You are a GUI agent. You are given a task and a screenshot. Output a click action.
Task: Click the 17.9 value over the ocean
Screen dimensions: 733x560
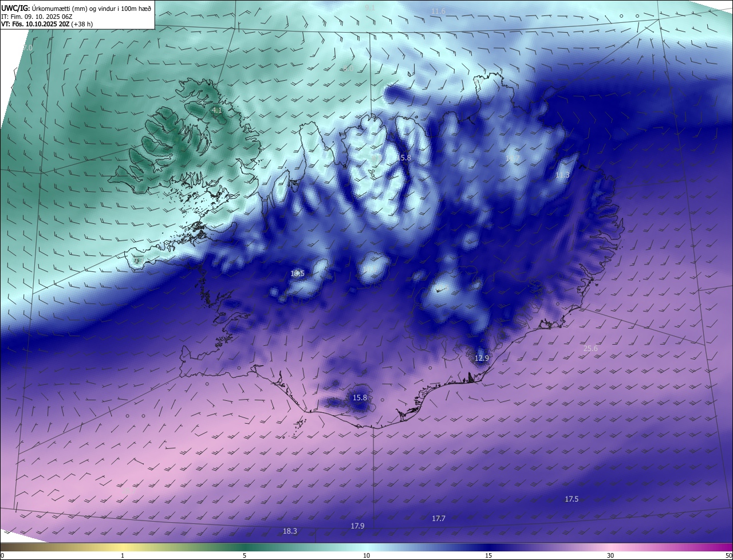[x=357, y=526]
